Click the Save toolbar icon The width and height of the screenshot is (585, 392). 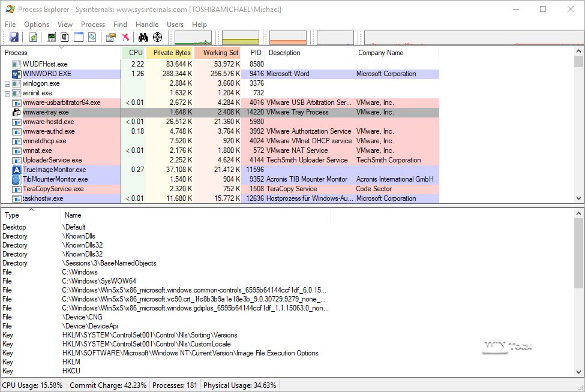(x=14, y=37)
